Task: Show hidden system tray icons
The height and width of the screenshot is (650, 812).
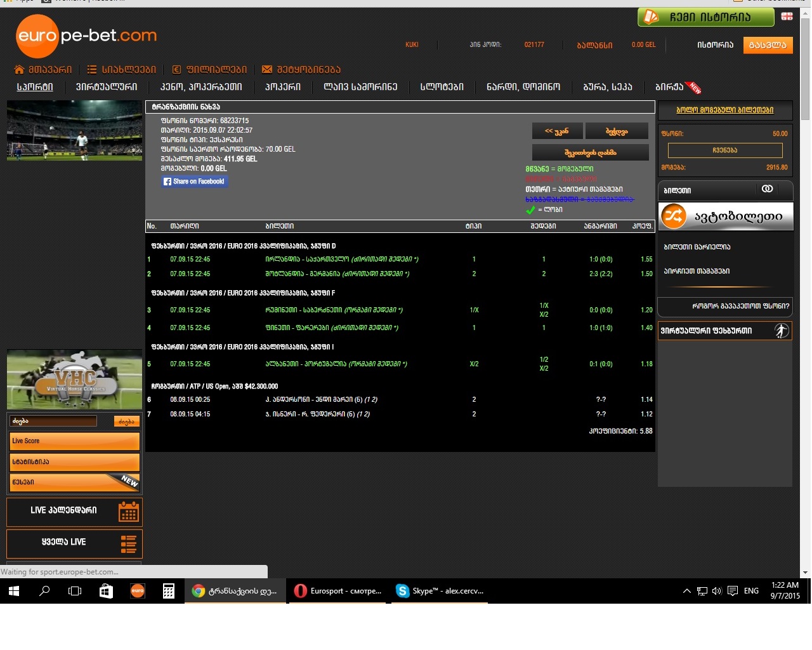Action: pos(686,591)
